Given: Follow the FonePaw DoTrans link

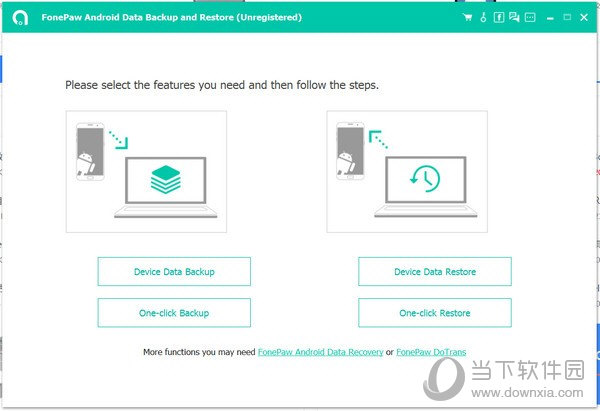Looking at the screenshot, I should pyautogui.click(x=432, y=352).
